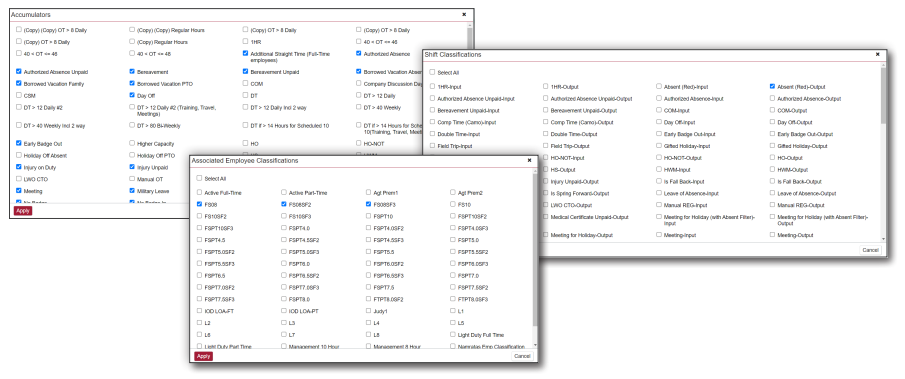Check Absent (Red)-Input shift classification
905x379 pixels.
pyautogui.click(x=659, y=87)
